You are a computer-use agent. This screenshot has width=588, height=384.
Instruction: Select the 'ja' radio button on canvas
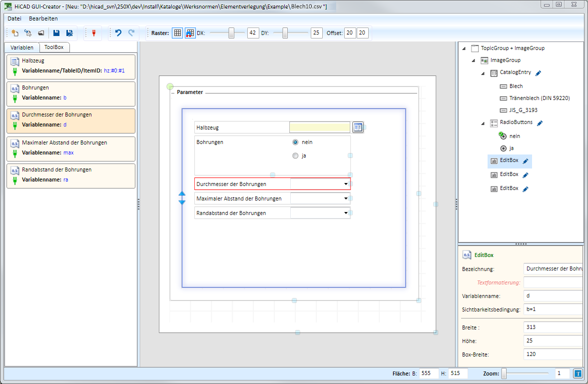tap(295, 155)
